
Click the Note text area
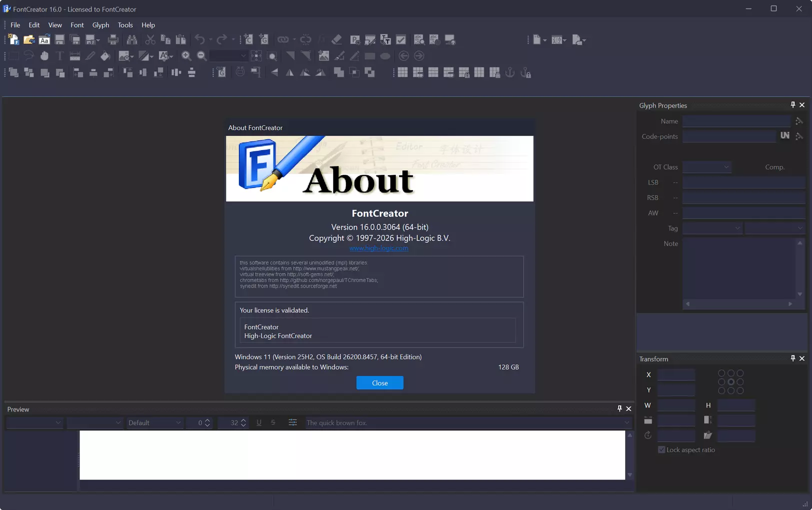tap(740, 268)
